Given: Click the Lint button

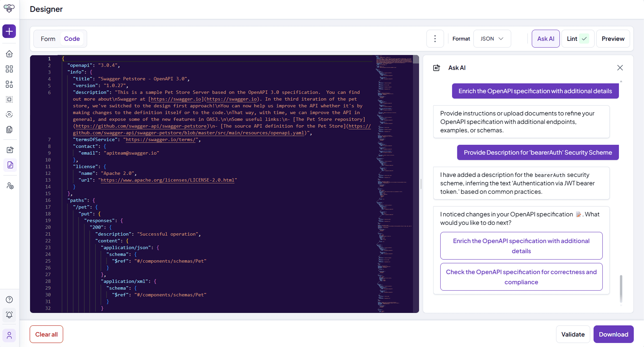Looking at the screenshot, I should click(x=578, y=39).
